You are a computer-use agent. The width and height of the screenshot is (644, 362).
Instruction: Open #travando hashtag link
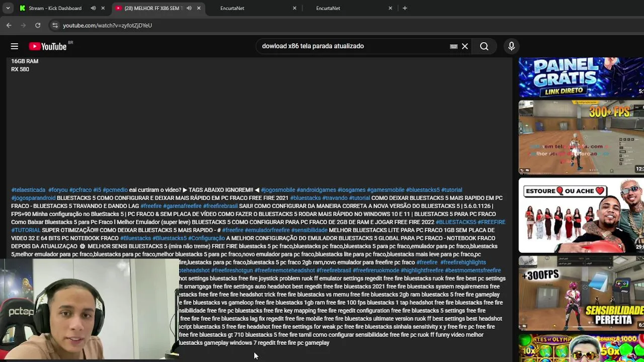[335, 198]
